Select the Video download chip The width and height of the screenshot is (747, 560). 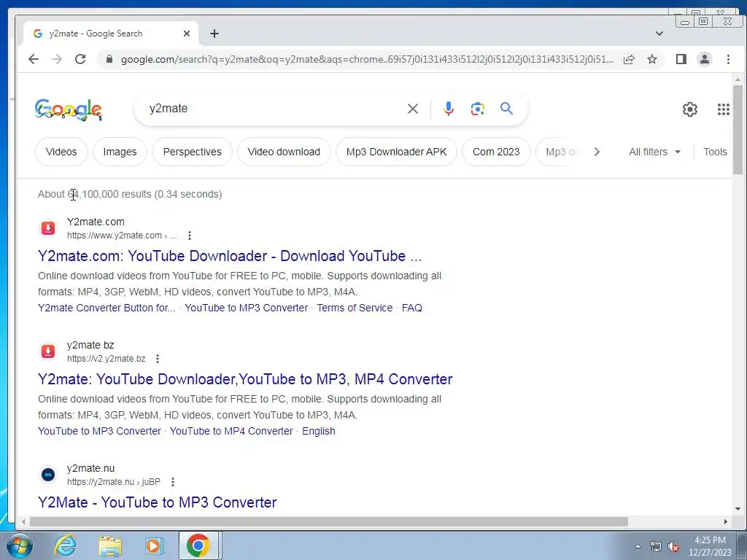coord(284,152)
